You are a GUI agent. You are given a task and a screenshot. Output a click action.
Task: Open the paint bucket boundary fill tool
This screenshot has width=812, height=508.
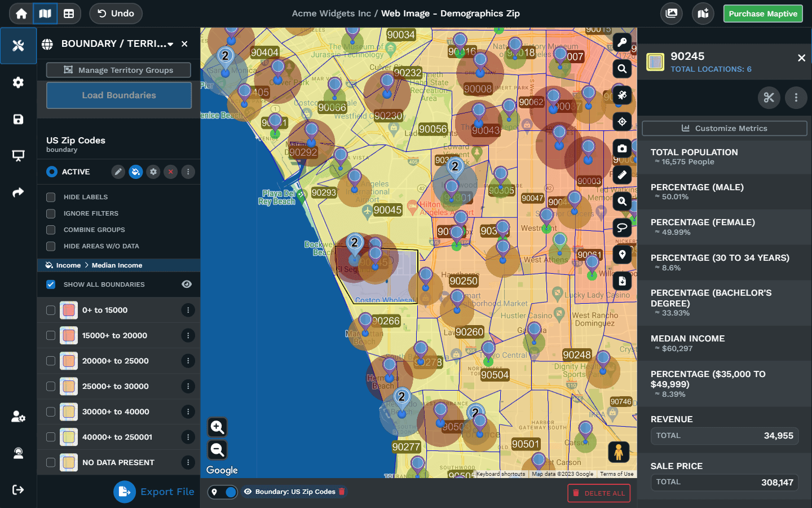click(x=136, y=172)
